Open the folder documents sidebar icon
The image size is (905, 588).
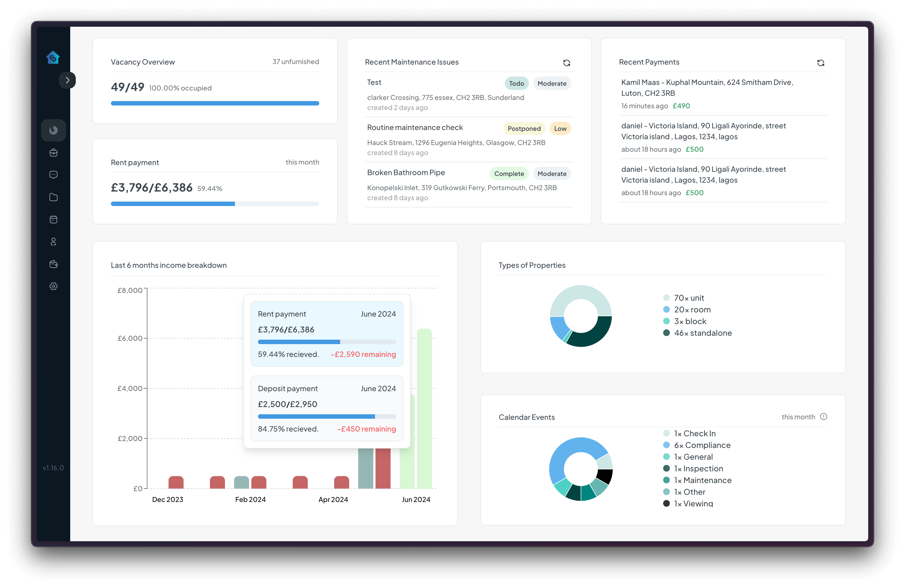click(53, 197)
